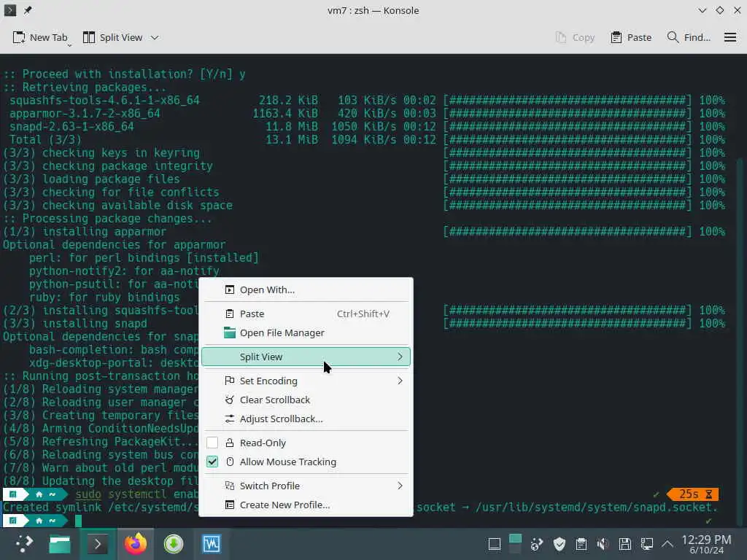Open the green download app in taskbar
747x560 pixels.
[x=174, y=544]
